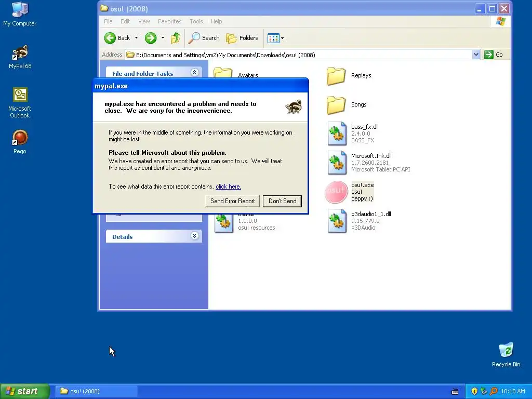
Task: Click osu! (2008) taskbar button
Action: (96, 391)
